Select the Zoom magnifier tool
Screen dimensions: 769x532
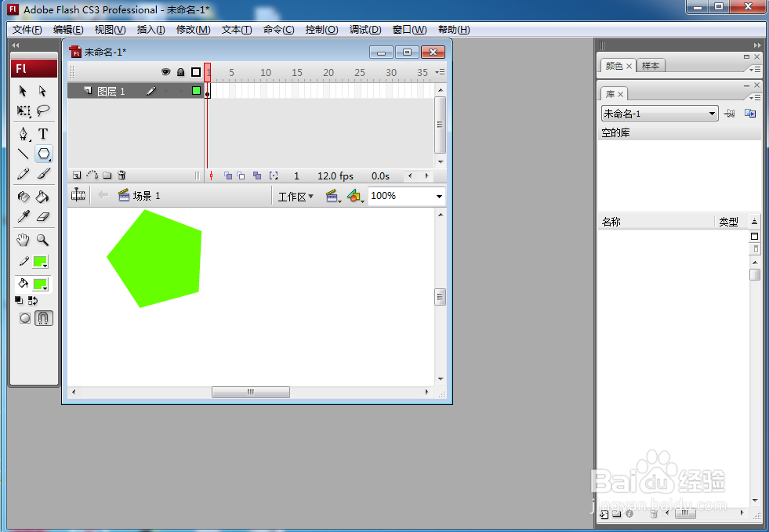tap(43, 240)
